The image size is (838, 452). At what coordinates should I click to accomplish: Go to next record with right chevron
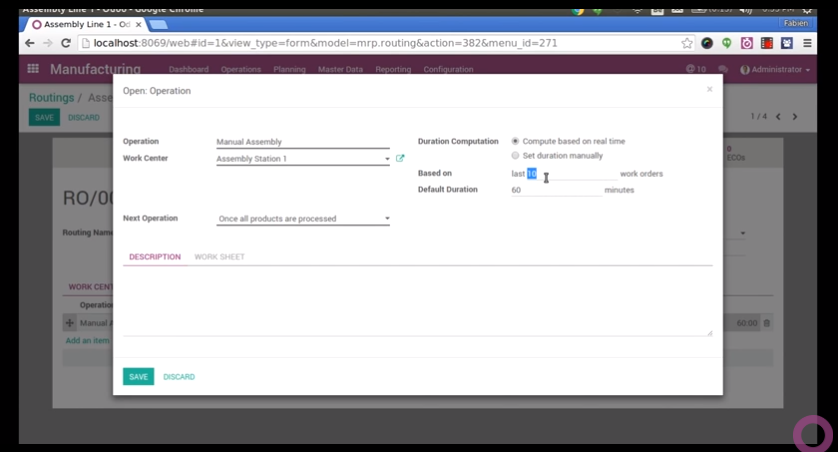coord(795,117)
